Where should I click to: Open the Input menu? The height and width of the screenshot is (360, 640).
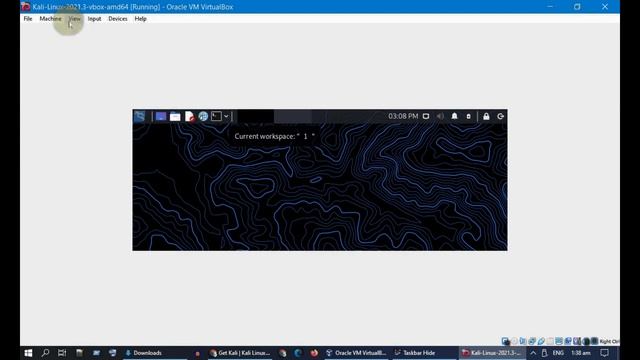tap(94, 19)
